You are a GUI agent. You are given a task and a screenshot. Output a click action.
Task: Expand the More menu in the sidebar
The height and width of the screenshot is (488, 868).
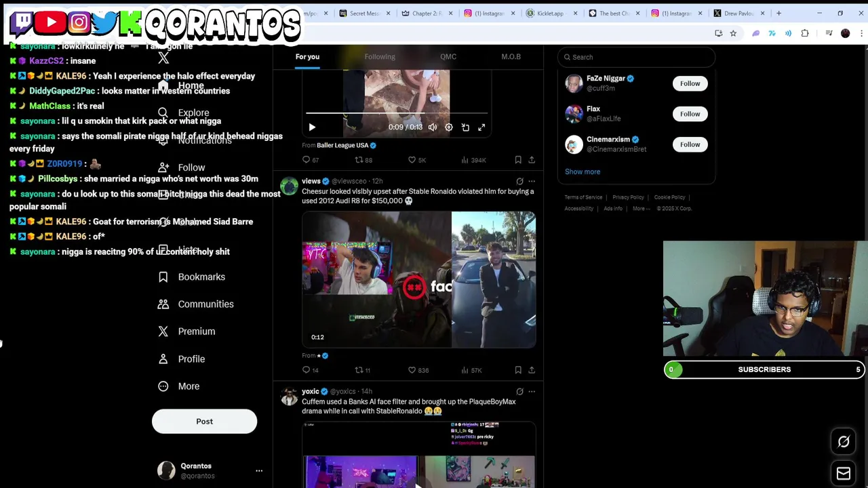pyautogui.click(x=179, y=386)
